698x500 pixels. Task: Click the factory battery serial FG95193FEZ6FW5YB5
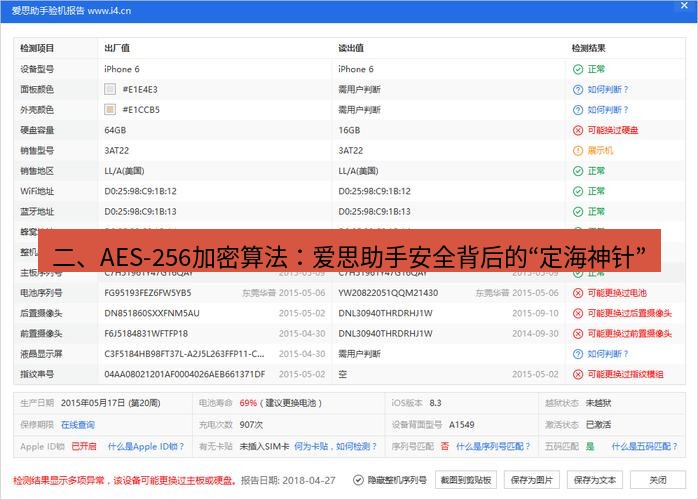point(148,293)
